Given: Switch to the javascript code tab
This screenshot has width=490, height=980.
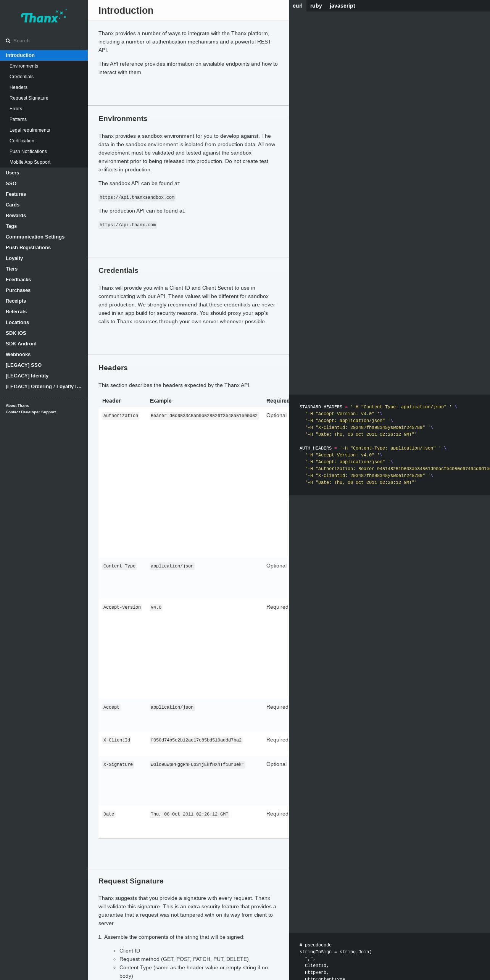Looking at the screenshot, I should [x=342, y=6].
